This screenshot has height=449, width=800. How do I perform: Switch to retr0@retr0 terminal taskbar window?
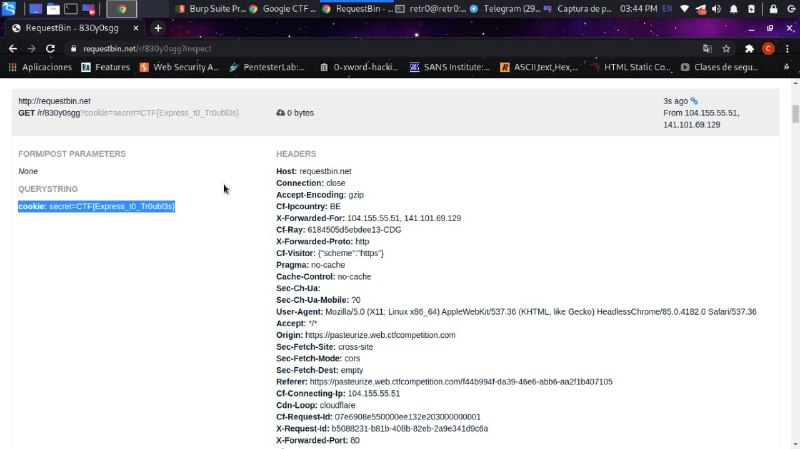431,9
